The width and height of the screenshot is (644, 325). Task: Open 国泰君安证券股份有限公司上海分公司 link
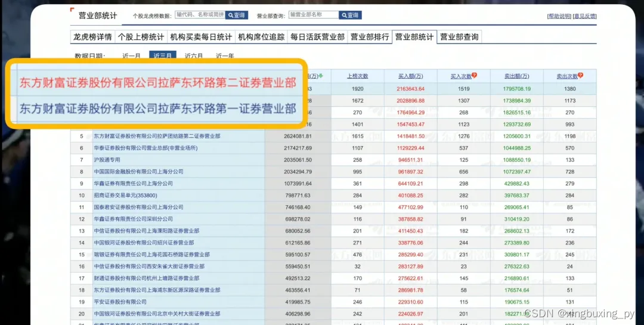click(x=138, y=207)
